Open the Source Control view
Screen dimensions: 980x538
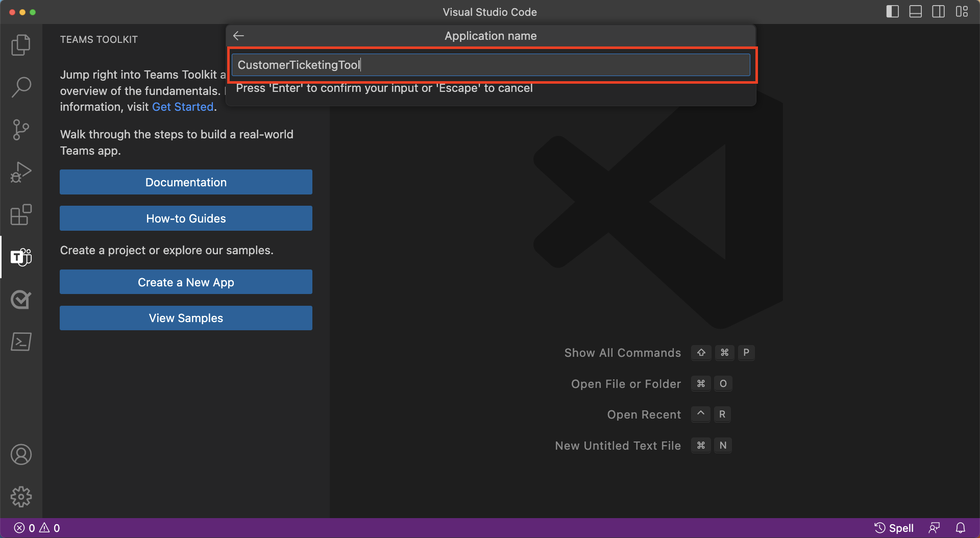pos(21,130)
